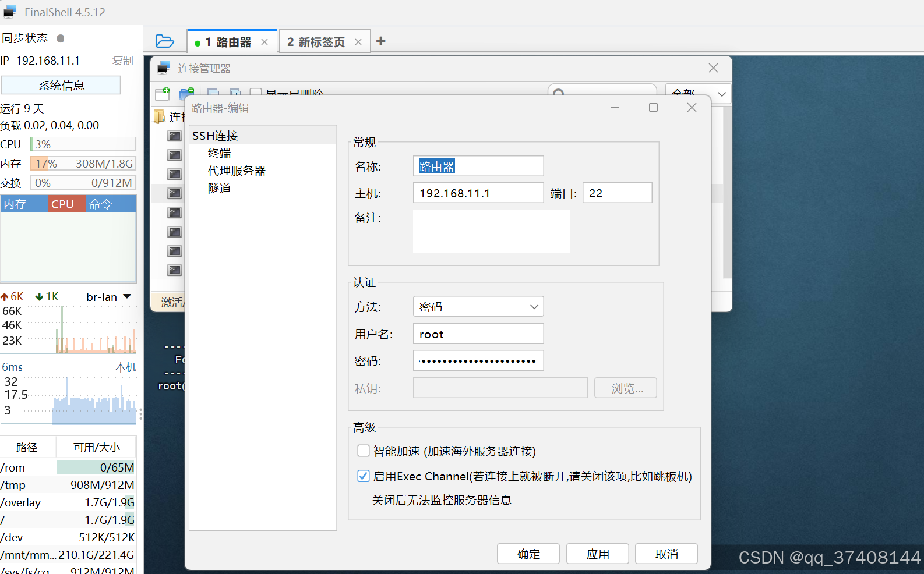The image size is (924, 574).
Task: Click the 内存 usage bar showing 17%
Action: pyautogui.click(x=83, y=164)
